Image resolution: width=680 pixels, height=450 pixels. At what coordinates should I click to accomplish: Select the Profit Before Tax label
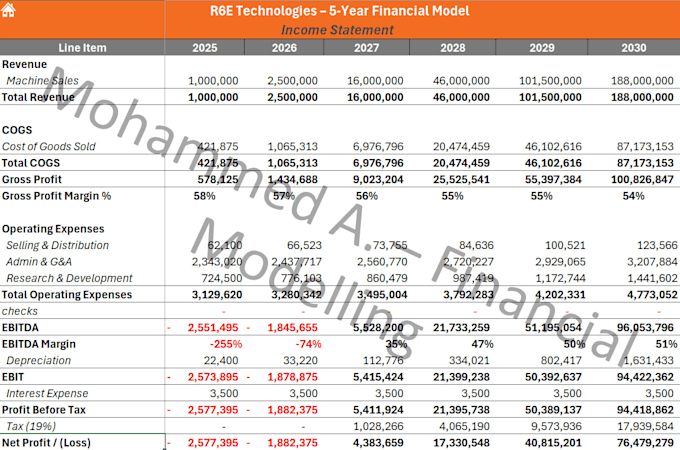[x=43, y=410]
